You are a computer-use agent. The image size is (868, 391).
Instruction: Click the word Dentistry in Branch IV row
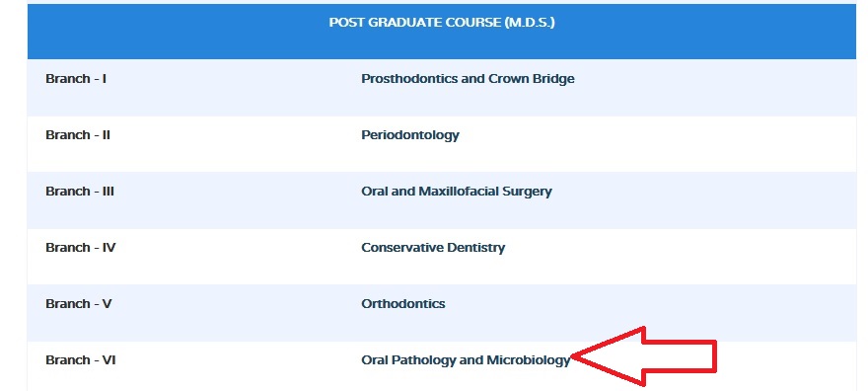pyautogui.click(x=477, y=248)
